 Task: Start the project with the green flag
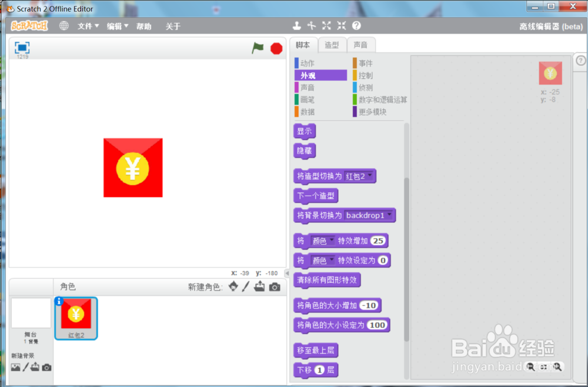[257, 48]
